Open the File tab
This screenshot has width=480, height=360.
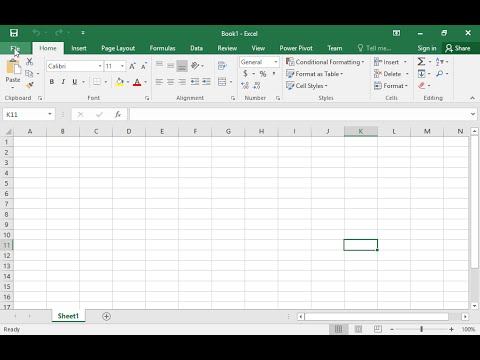(x=15, y=48)
